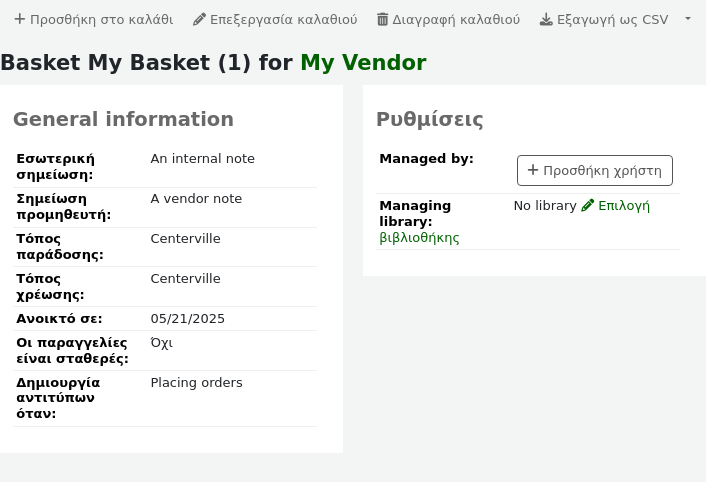Click the 'An internal note' text
The image size is (706, 482).
pos(203,159)
